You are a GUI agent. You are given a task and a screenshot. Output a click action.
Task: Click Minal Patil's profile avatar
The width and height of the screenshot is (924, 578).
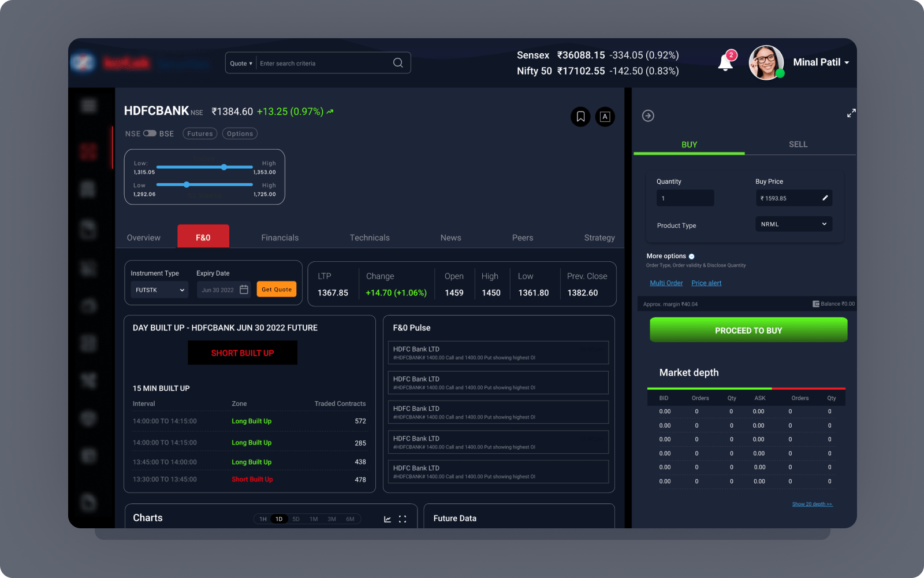[766, 62]
